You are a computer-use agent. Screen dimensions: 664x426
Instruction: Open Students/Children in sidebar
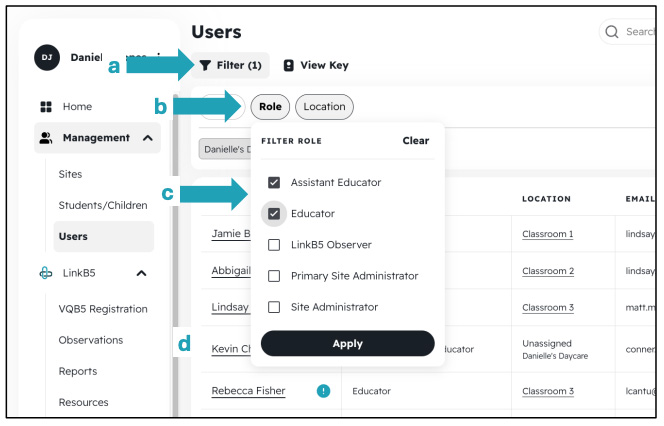tap(103, 205)
